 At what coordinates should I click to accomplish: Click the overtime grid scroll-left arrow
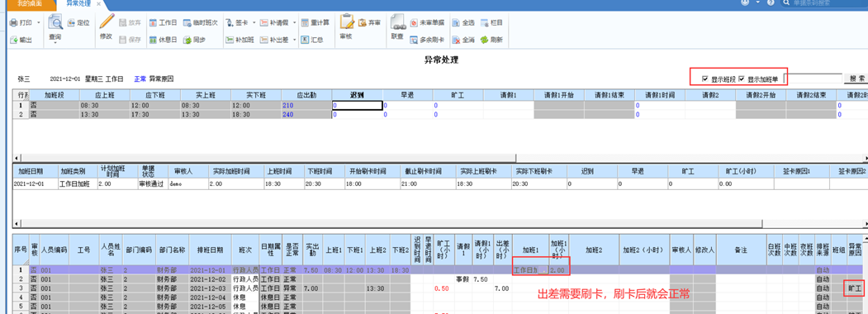coord(16,224)
